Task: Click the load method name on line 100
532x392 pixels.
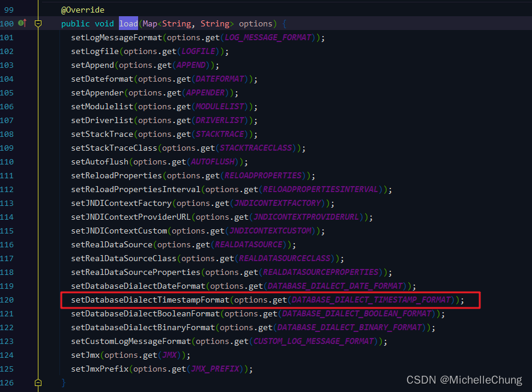Action: (x=128, y=23)
